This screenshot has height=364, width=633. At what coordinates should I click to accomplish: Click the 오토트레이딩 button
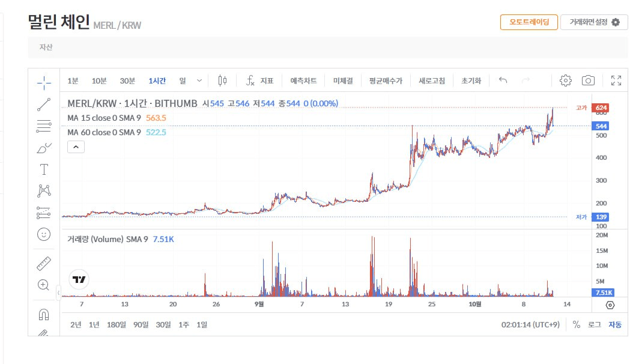529,22
